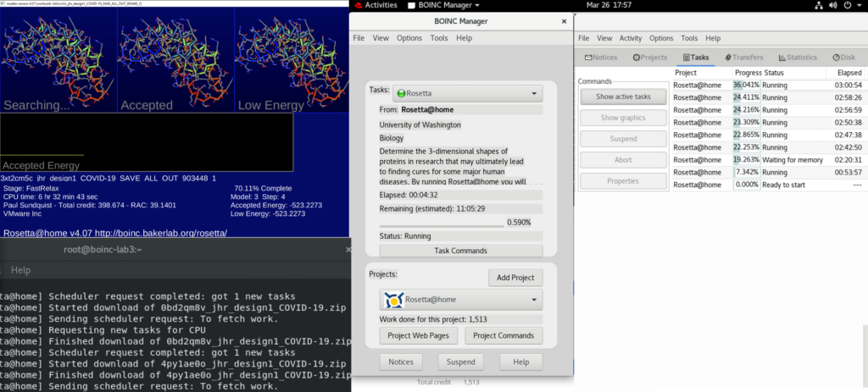
Task: Select the task row Waiting for memory
Action: point(768,160)
